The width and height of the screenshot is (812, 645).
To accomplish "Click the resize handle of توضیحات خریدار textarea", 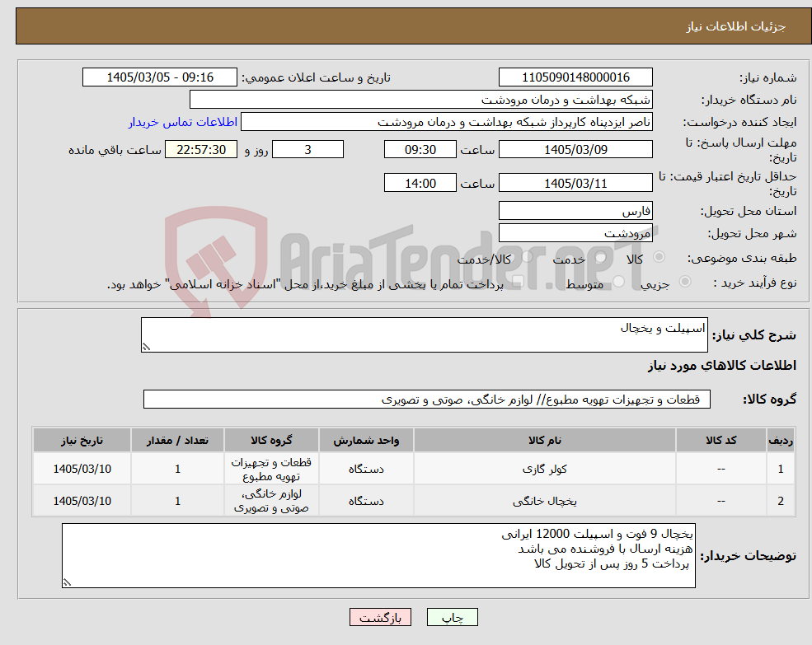I will click(67, 582).
